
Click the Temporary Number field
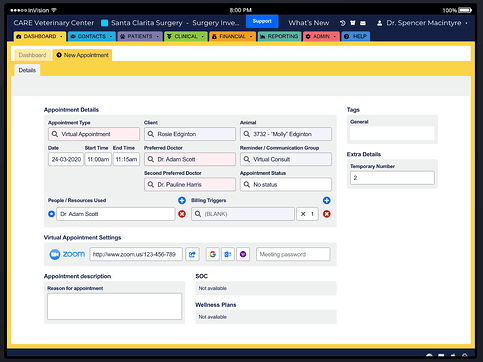point(392,178)
